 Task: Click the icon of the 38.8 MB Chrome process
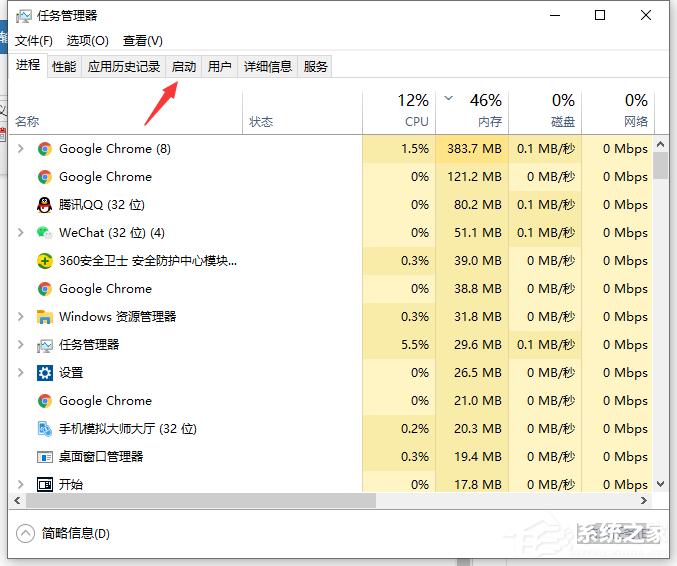44,289
